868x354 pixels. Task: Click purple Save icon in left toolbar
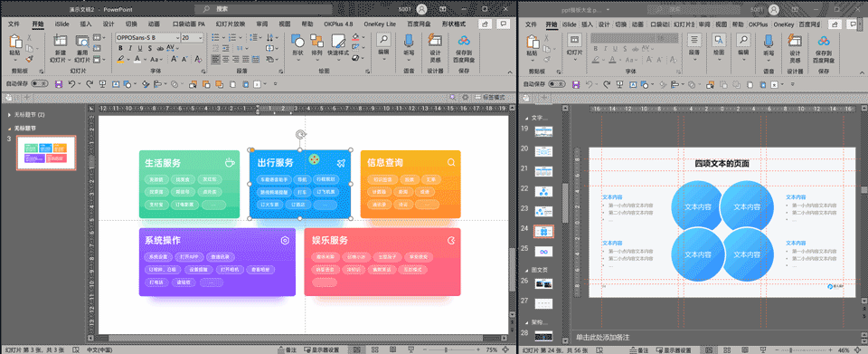[58, 83]
